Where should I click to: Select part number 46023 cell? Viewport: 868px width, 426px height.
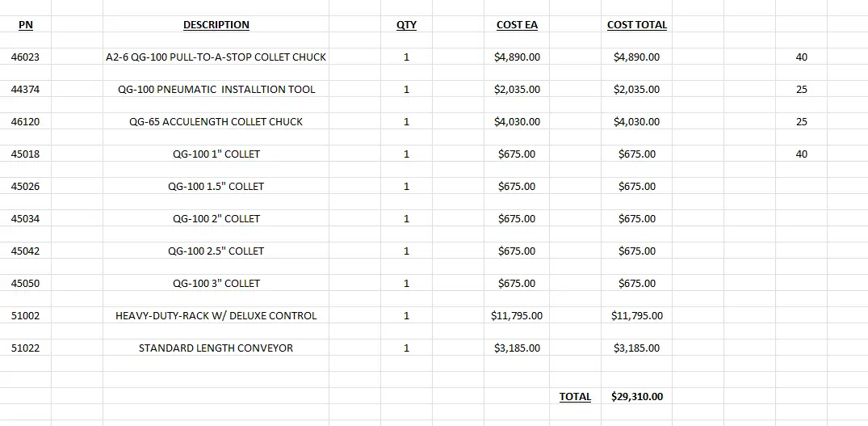[26, 57]
